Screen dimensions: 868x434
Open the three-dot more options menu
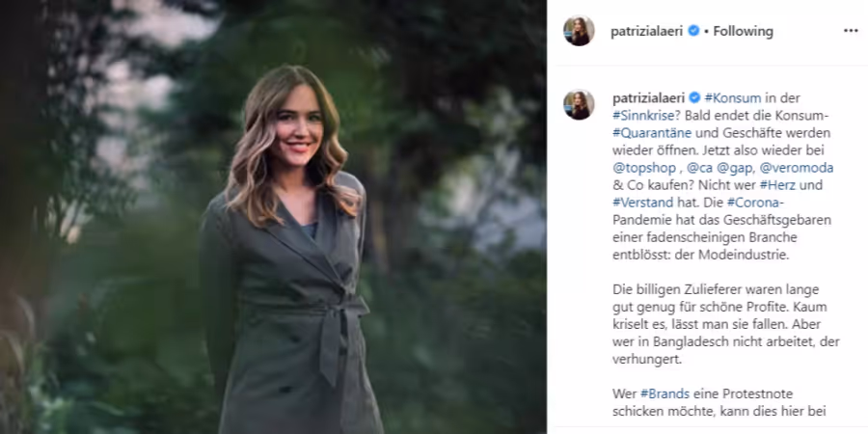pos(851,31)
